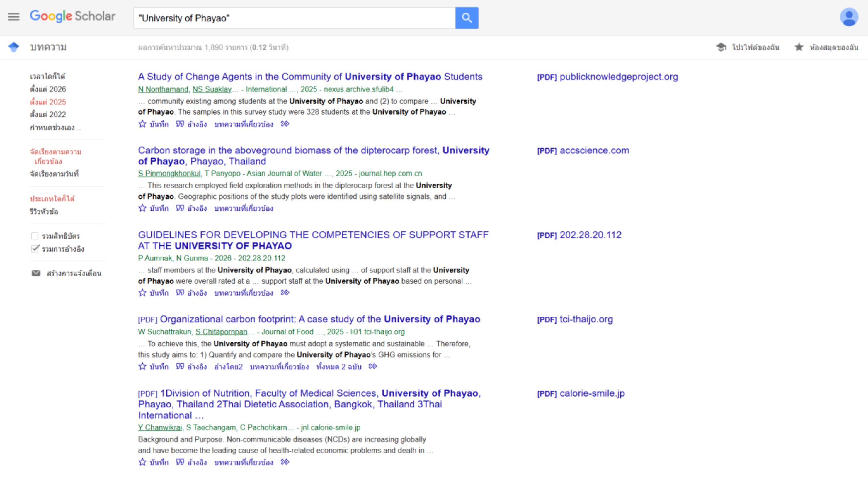Toggle the include patents checkbox
Image resolution: width=868 pixels, height=479 pixels.
[35, 236]
